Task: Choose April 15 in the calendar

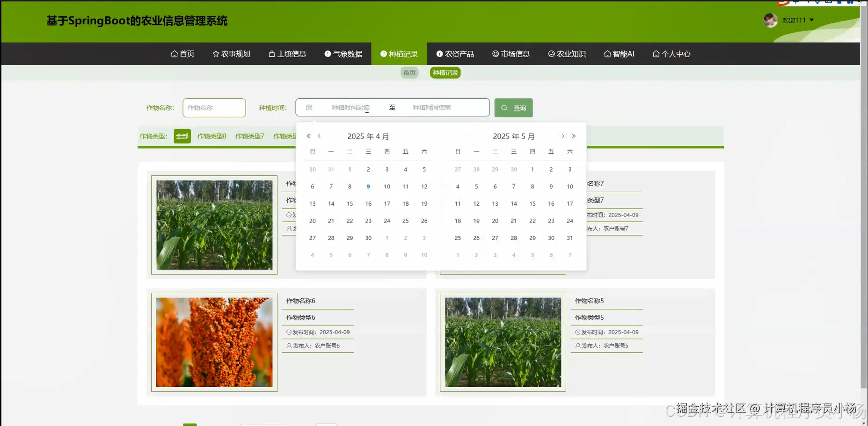Action: (x=350, y=203)
